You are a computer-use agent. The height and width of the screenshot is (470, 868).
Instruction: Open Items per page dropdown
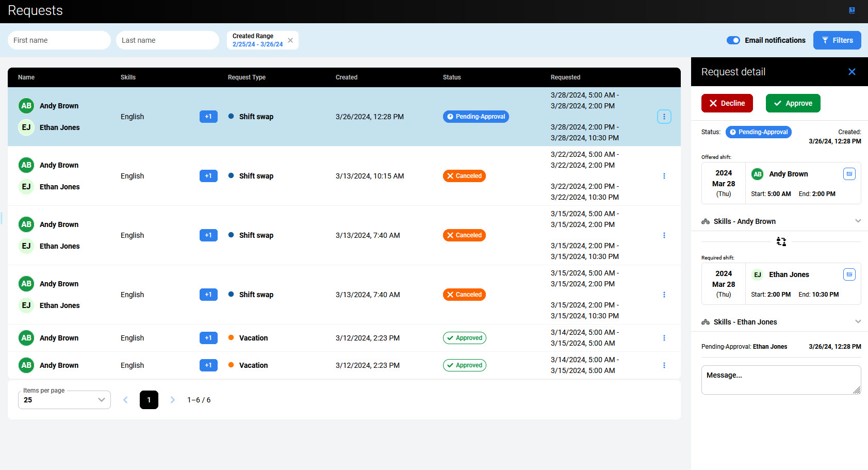coord(64,400)
